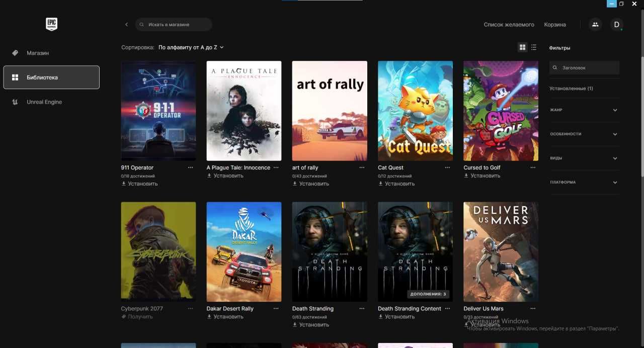The image size is (644, 348).
Task: Open Deliver Us Mars cover art
Action: [501, 251]
